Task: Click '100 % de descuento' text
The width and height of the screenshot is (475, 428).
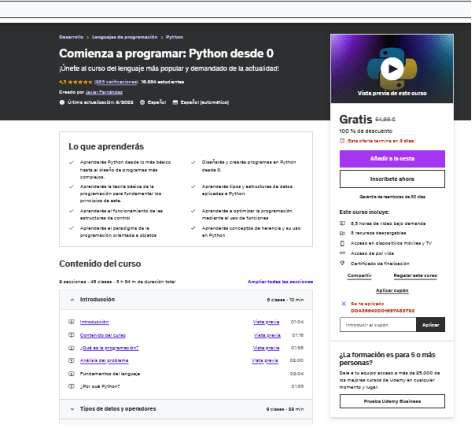Action: coord(366,131)
